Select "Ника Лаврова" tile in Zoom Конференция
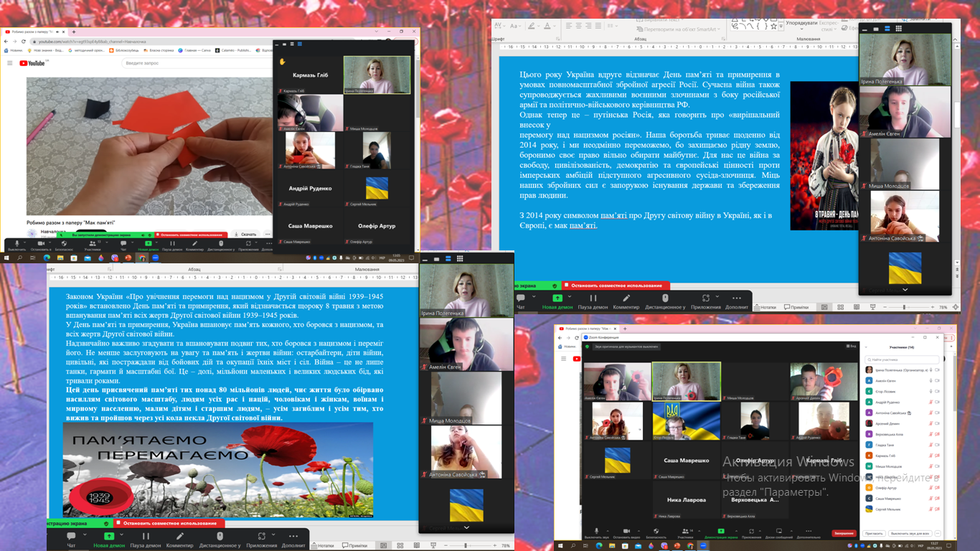 (686, 500)
